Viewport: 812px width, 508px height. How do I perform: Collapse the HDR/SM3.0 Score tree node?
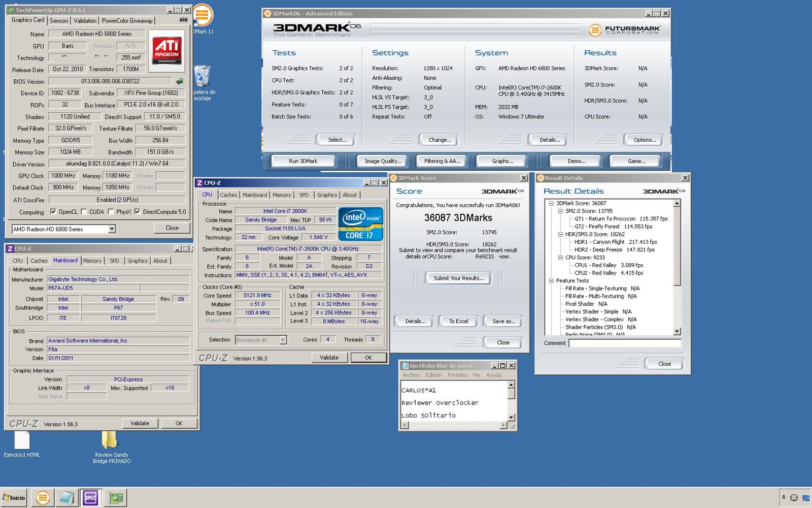coord(560,234)
